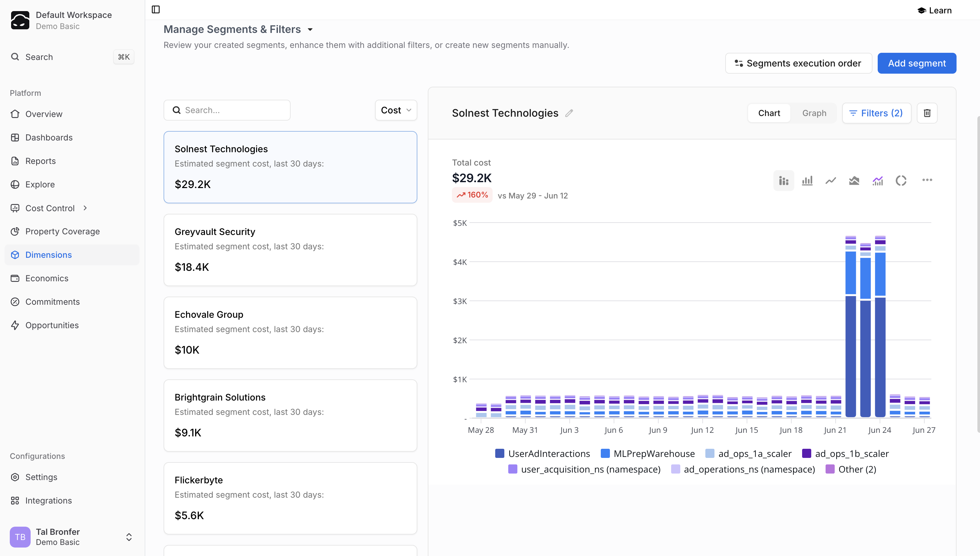Click the Add segment button

pyautogui.click(x=917, y=64)
